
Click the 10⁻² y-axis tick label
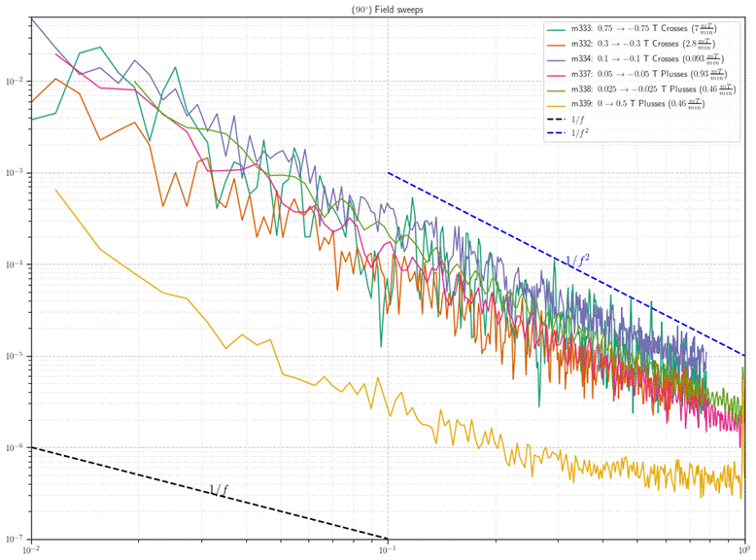coord(16,82)
